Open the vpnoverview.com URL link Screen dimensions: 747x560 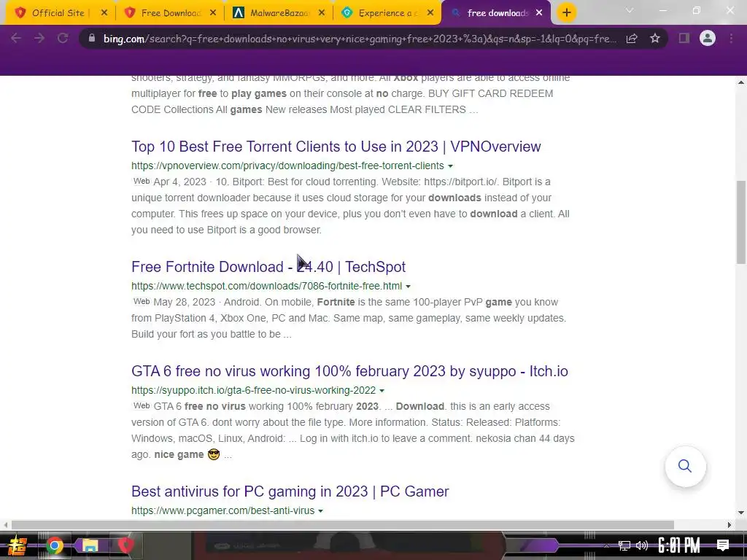[x=287, y=166]
